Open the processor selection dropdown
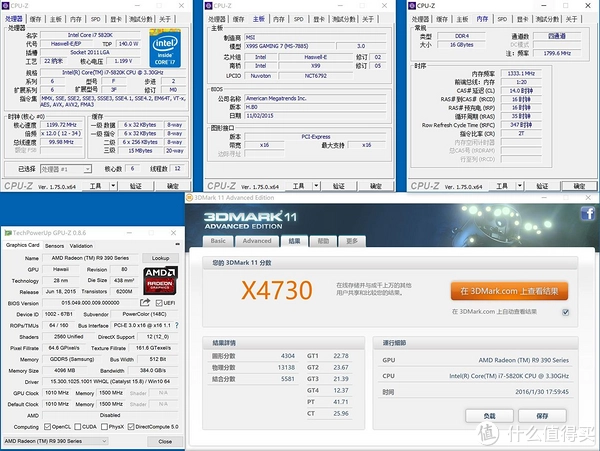Screen dimensions: 600x451 (66, 169)
